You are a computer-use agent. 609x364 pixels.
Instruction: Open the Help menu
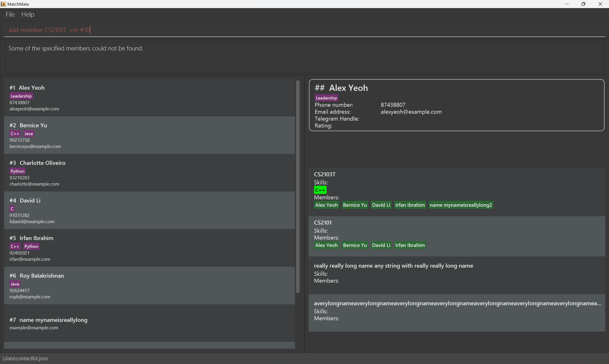(x=28, y=15)
